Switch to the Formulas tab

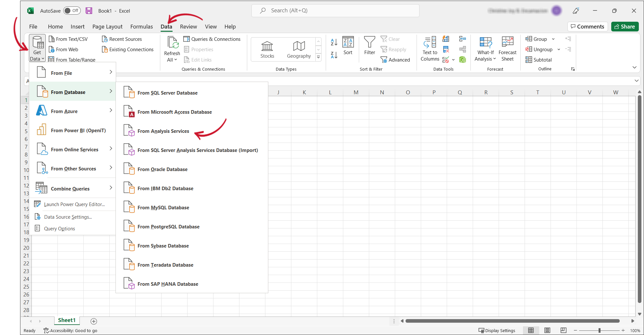coord(141,27)
